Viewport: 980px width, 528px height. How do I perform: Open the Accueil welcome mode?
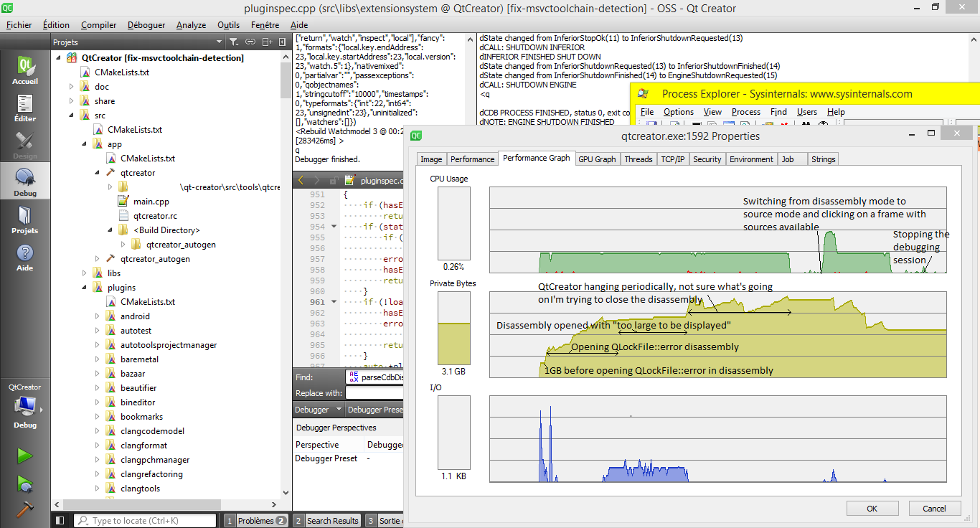coord(25,71)
